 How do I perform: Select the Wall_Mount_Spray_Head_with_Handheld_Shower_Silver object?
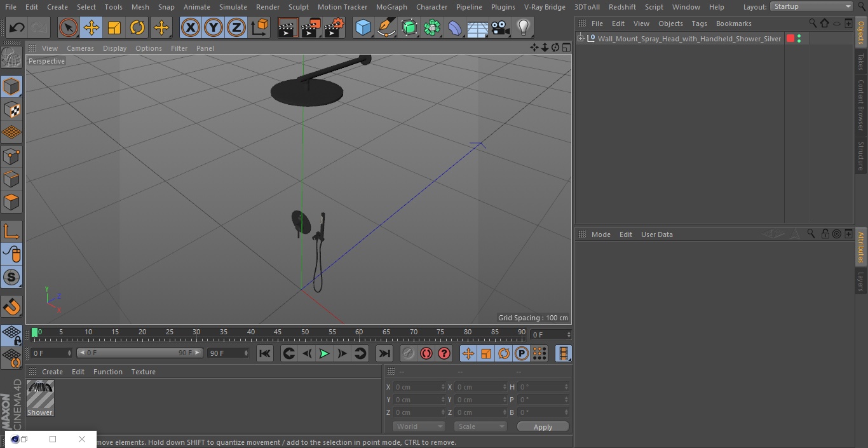tap(689, 39)
